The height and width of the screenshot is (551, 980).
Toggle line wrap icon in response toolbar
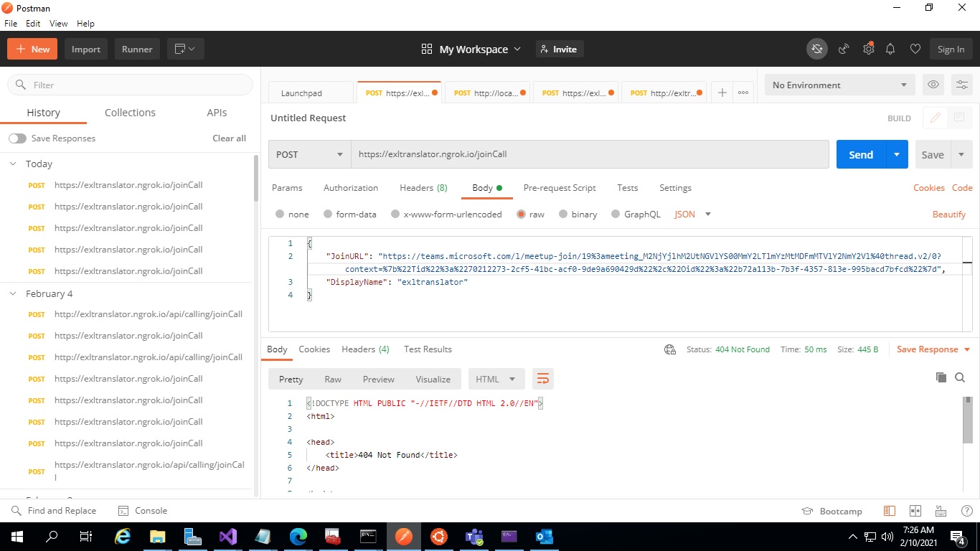543,379
